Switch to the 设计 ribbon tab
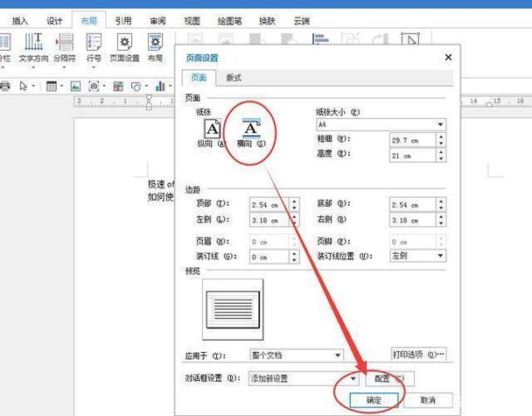 click(x=54, y=21)
